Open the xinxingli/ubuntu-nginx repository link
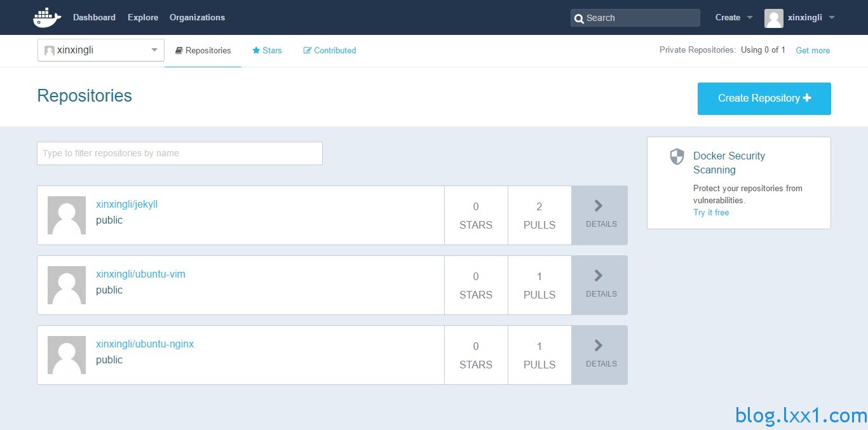The height and width of the screenshot is (430, 868). (145, 344)
